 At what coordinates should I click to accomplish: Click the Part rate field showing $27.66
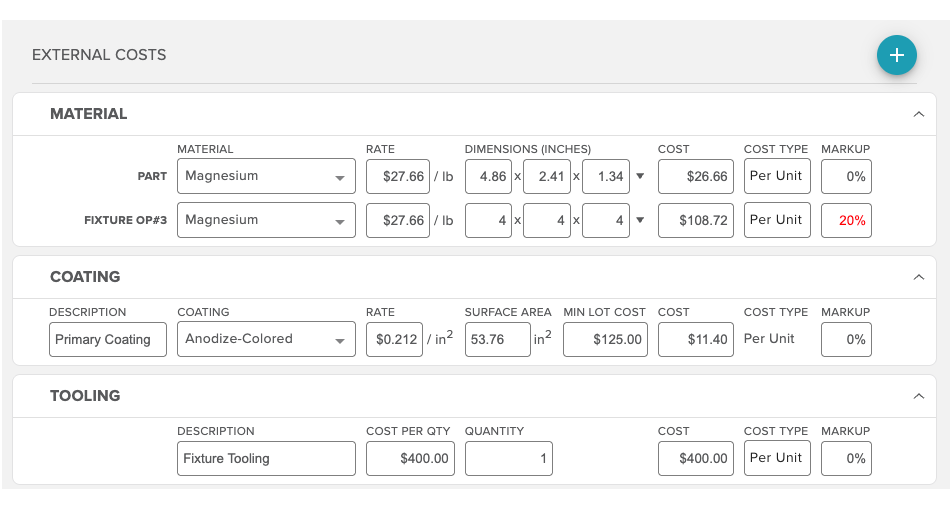[x=397, y=177]
